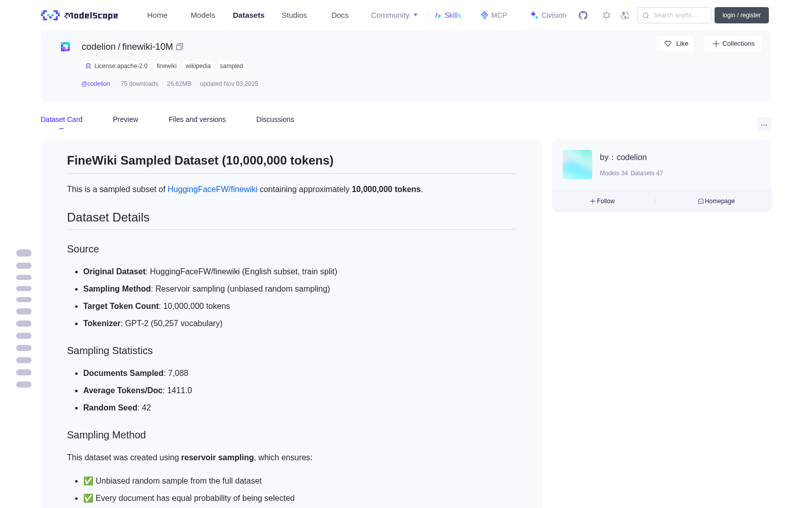Focus the Search anything input field
Viewport: 812px width, 508px height.
click(674, 15)
